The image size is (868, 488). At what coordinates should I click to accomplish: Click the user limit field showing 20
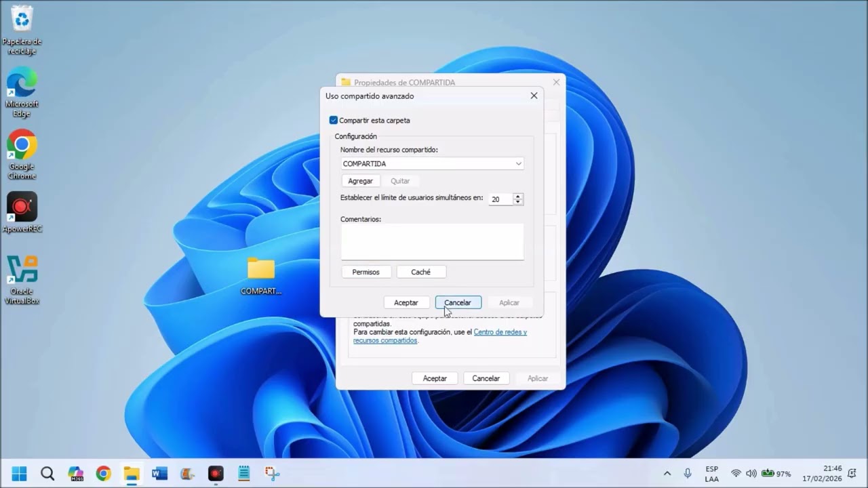pos(500,199)
